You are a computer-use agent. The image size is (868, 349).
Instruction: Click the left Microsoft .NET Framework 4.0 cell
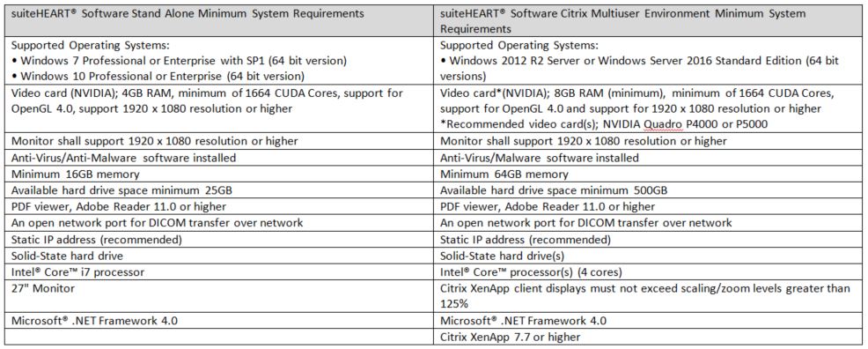pyautogui.click(x=218, y=321)
